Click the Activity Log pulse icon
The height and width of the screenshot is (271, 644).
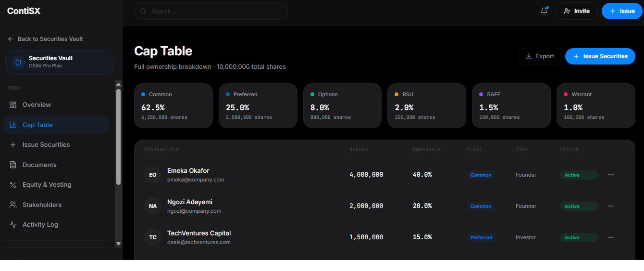[13, 224]
